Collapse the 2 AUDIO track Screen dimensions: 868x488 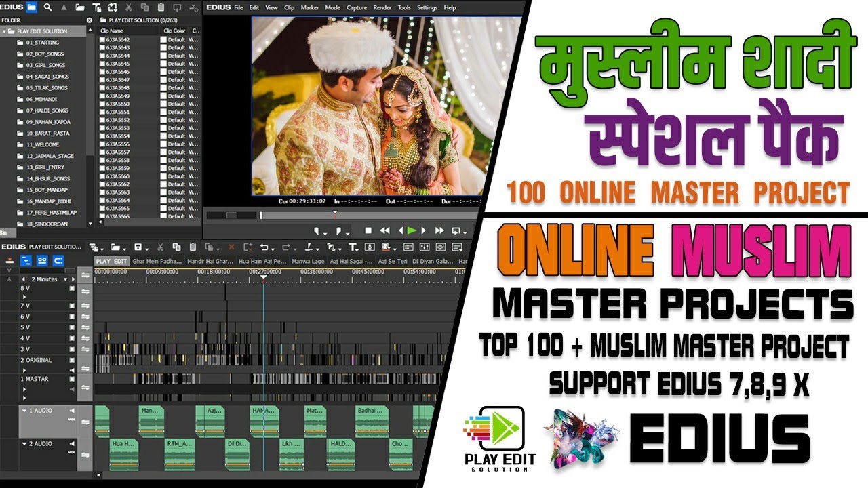coord(24,443)
